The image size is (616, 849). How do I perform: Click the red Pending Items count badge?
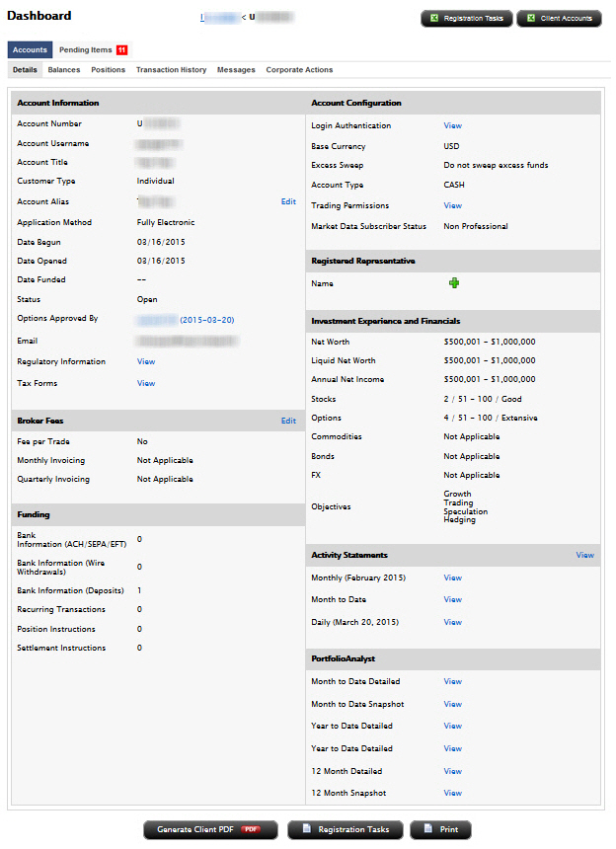click(x=121, y=50)
